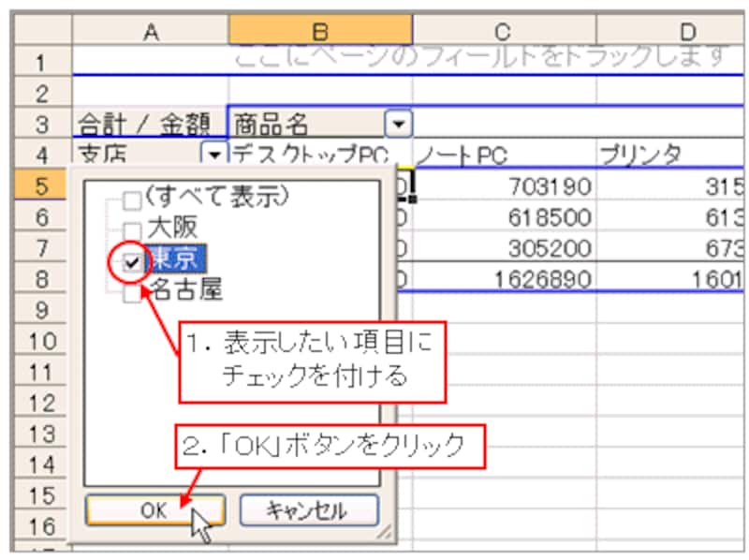This screenshot has width=749, height=560.
Task: Tick the 名古屋 checkbox
Action: point(132,294)
